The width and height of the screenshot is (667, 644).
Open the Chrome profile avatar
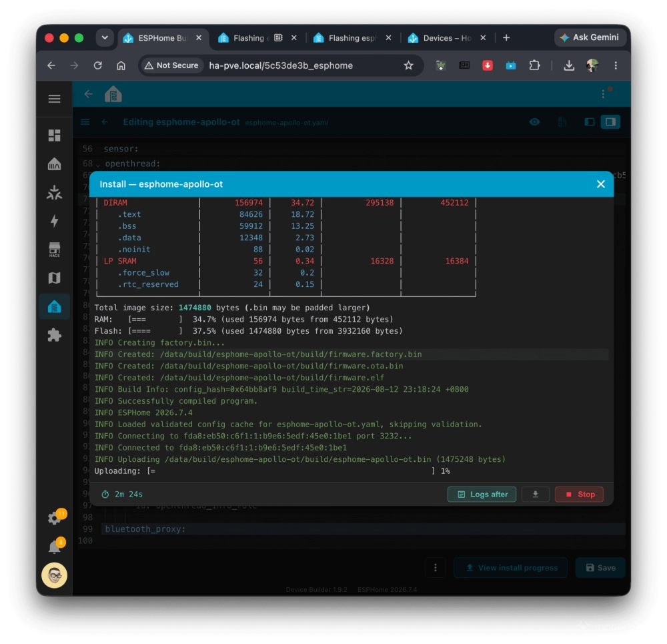coord(592,65)
